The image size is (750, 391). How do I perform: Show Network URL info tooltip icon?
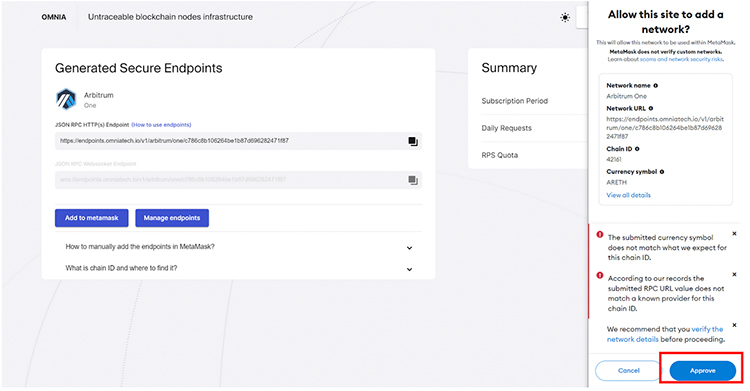(x=651, y=109)
